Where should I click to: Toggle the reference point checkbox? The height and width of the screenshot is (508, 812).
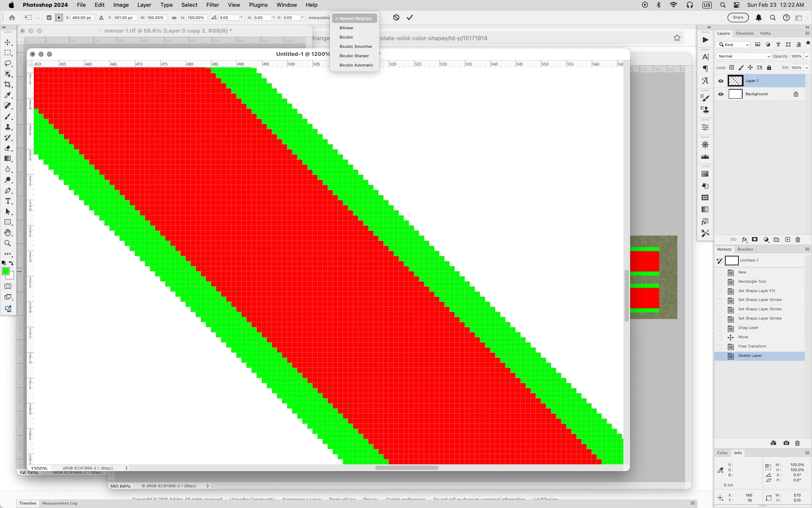coord(49,18)
